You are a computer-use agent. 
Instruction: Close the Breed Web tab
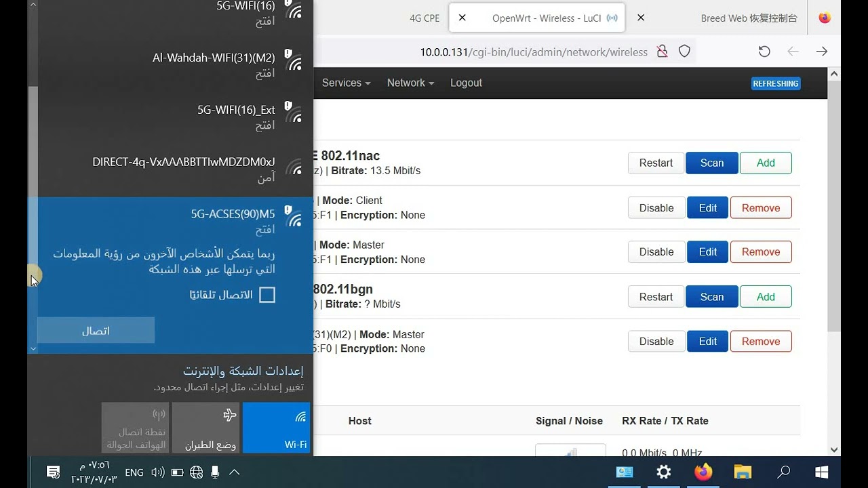641,18
